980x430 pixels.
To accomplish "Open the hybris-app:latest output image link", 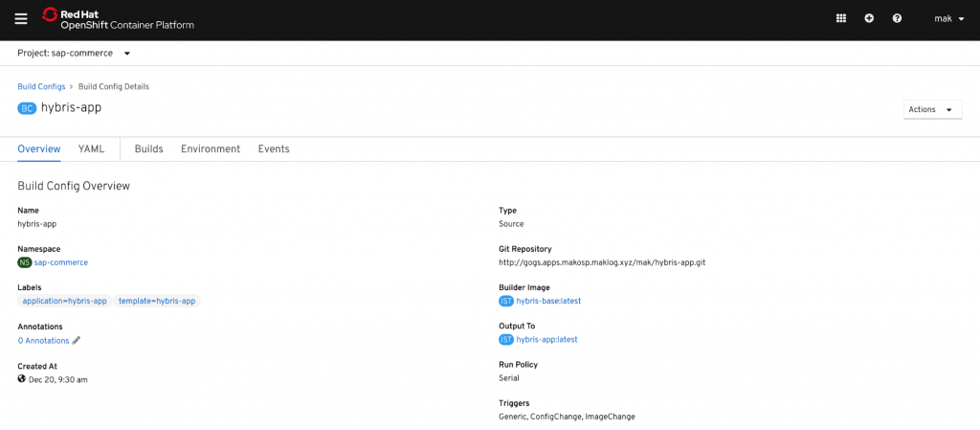I will (x=546, y=339).
